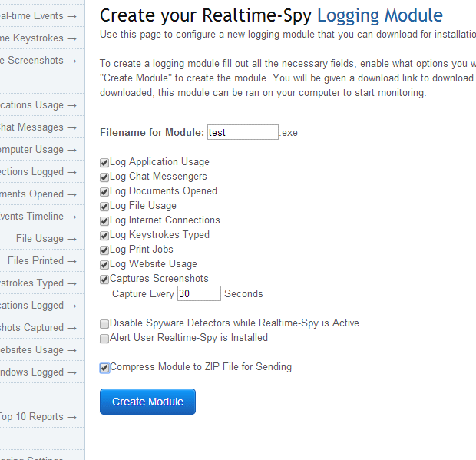Open Connections Logged sidebar link
The height and width of the screenshot is (460, 476).
click(38, 172)
